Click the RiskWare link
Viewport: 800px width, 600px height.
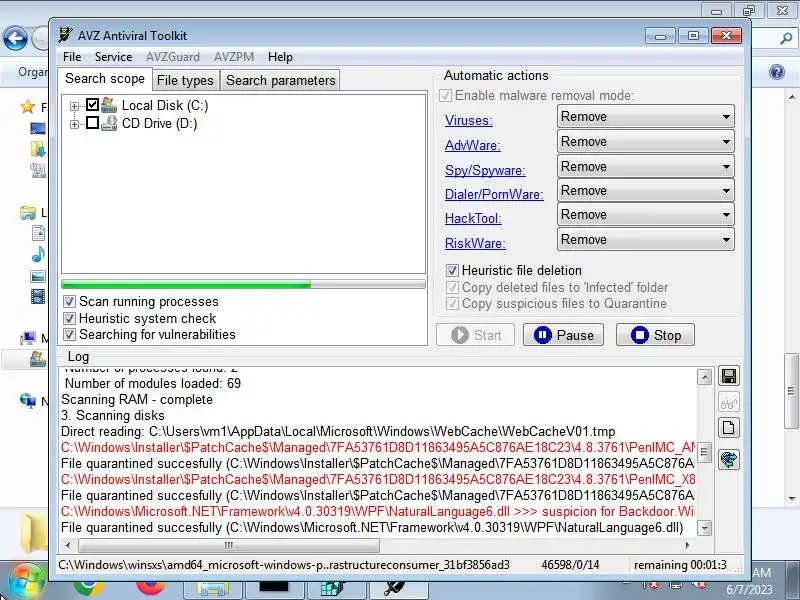click(x=475, y=243)
